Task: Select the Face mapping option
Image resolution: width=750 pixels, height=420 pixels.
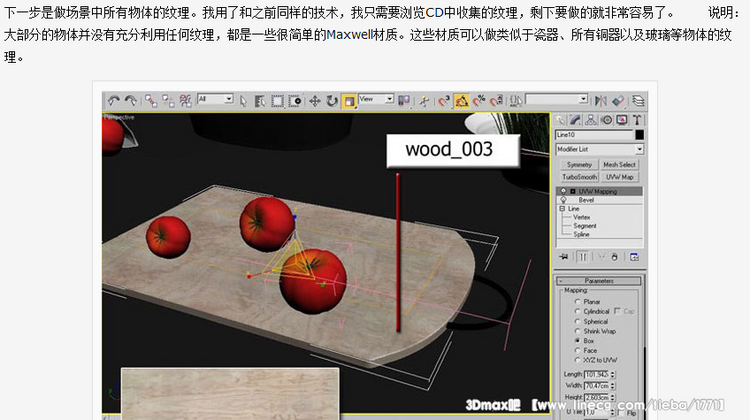Action: [x=586, y=351]
